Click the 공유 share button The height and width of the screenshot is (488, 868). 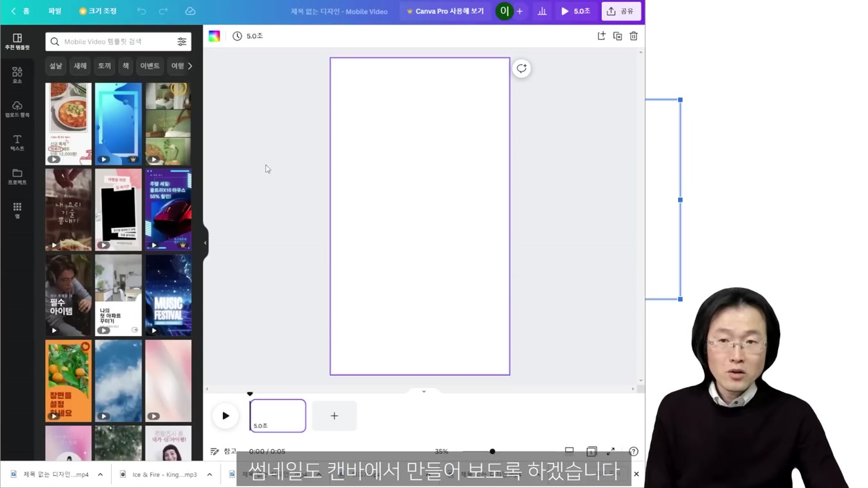click(x=621, y=11)
